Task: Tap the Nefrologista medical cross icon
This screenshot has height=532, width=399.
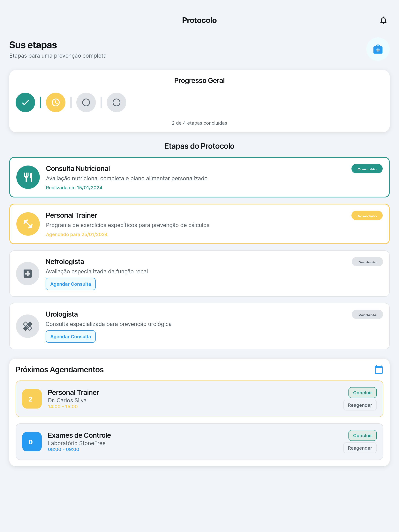Action: point(28,274)
